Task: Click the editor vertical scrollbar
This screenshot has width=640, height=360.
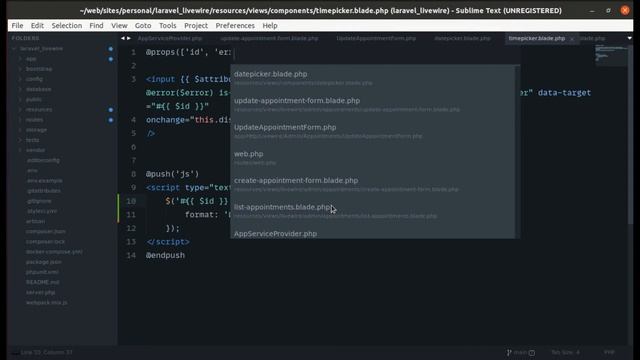Action: 630,135
